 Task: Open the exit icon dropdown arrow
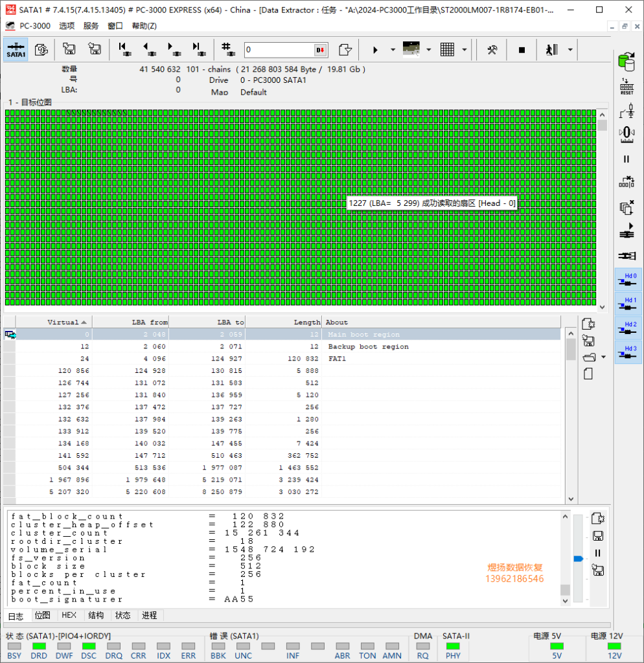pos(570,50)
